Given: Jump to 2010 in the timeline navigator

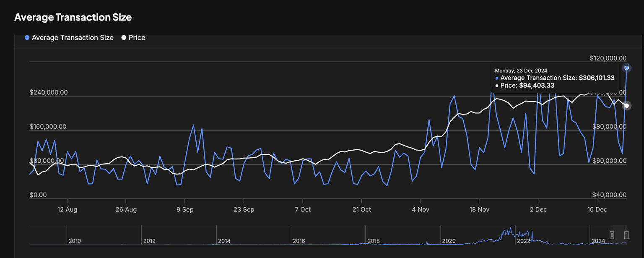Looking at the screenshot, I should tap(75, 241).
